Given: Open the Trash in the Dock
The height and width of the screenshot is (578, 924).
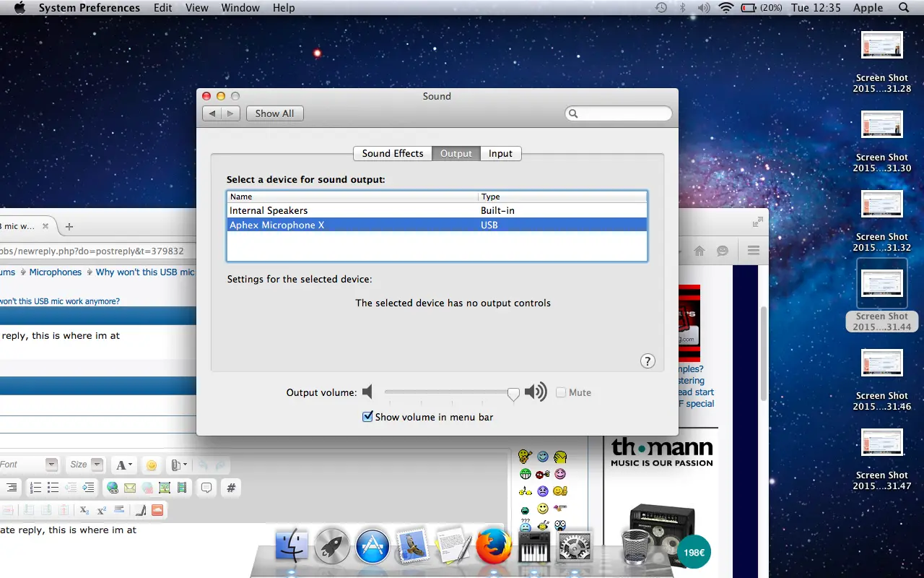Looking at the screenshot, I should (635, 545).
